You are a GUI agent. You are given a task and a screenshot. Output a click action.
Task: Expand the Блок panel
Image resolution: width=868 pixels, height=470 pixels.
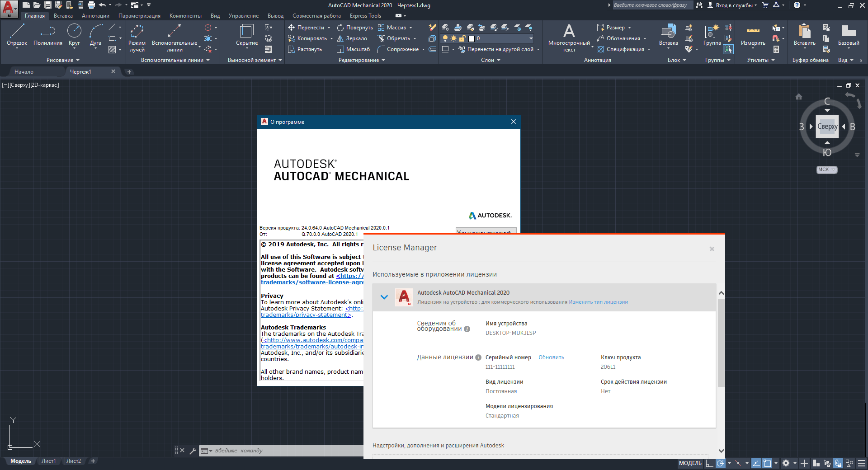(x=677, y=60)
